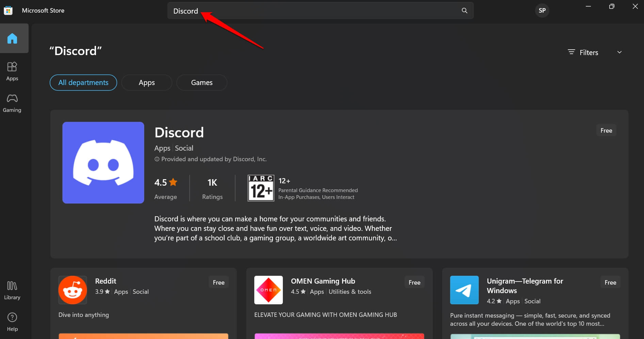Open the OMEN Gaming Hub listing
644x339 pixels.
click(x=323, y=281)
